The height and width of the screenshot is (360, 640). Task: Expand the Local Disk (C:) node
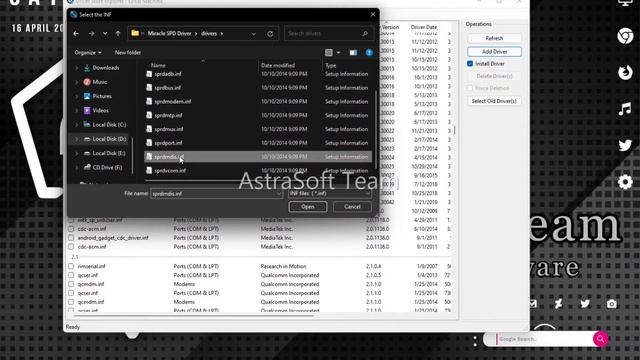pos(76,125)
